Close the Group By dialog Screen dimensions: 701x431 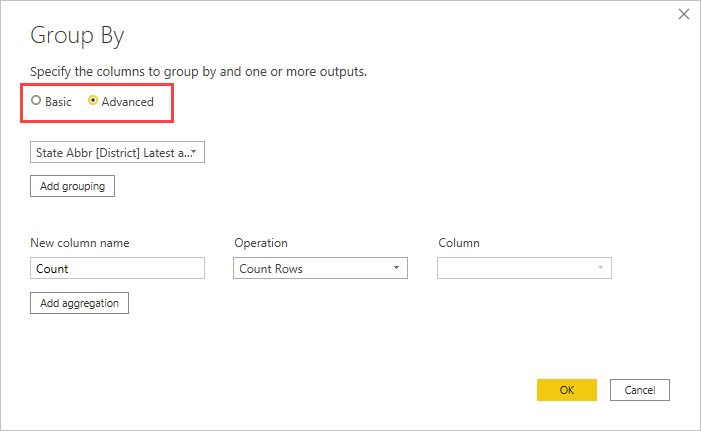684,14
